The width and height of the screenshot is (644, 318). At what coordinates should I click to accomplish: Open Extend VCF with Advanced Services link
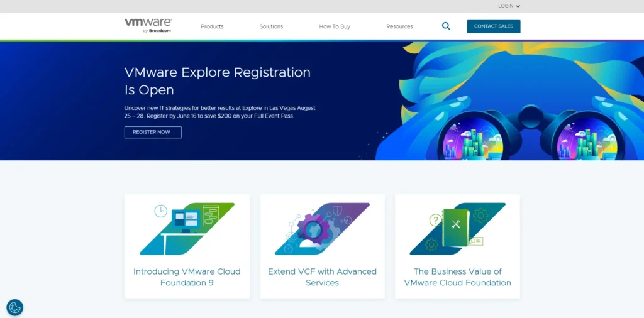[x=323, y=277]
